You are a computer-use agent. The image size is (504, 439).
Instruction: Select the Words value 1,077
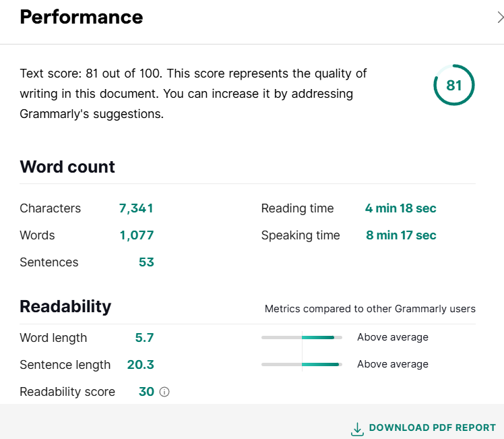point(137,235)
